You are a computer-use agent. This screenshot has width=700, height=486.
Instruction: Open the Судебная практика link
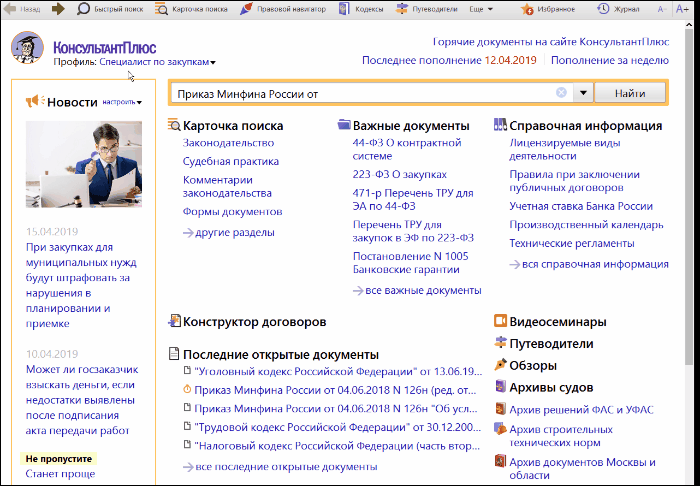[230, 161]
